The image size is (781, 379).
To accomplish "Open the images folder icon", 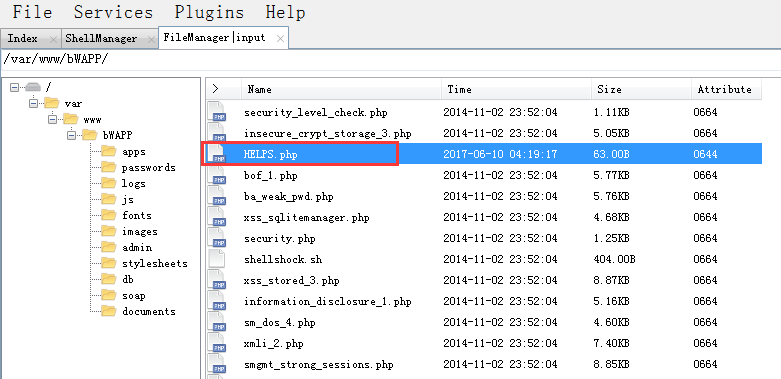I will (109, 231).
